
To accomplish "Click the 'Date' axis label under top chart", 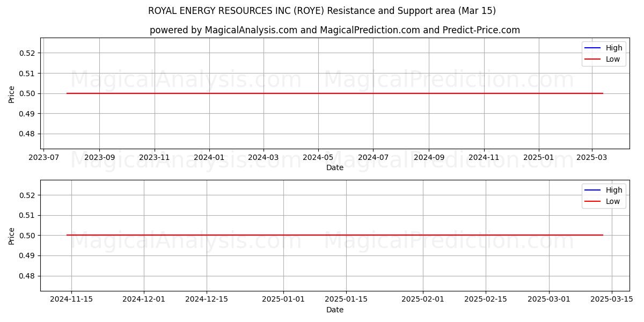I will [x=335, y=168].
